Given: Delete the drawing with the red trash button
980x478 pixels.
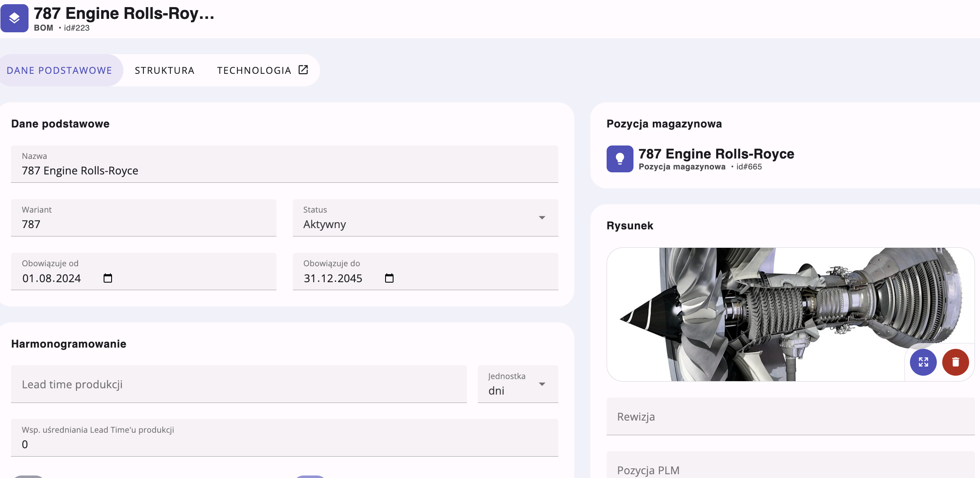Looking at the screenshot, I should (955, 362).
